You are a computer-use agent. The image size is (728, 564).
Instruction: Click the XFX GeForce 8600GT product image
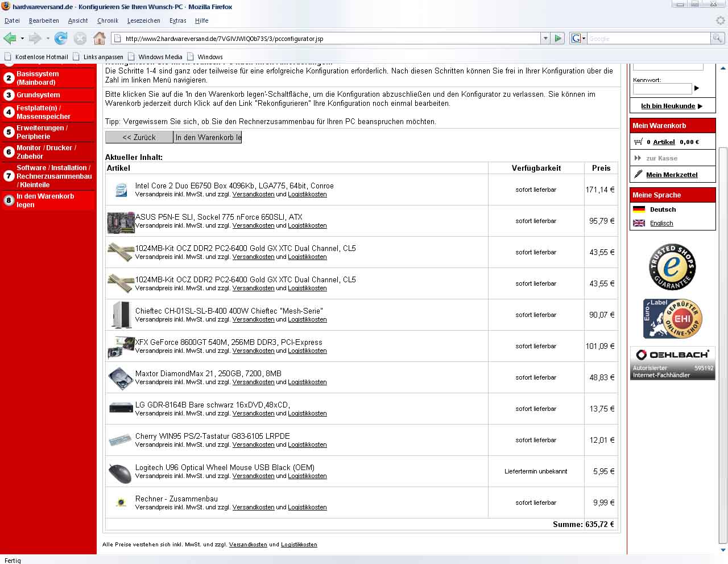[121, 347]
